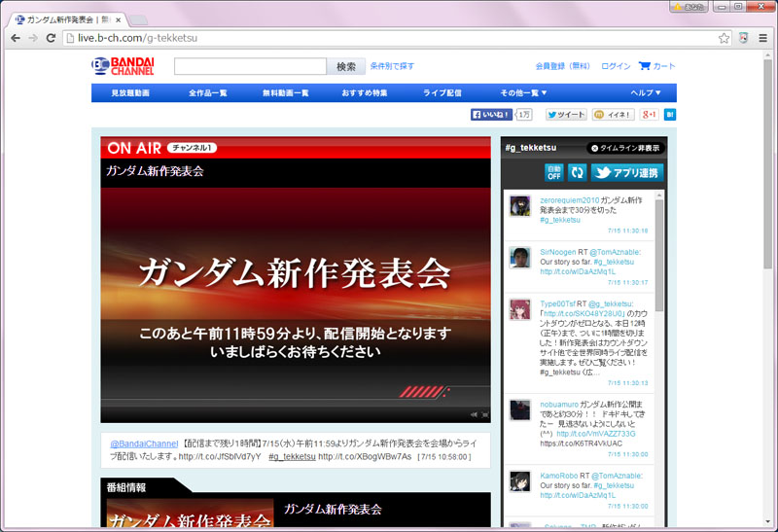778x532 pixels.
Task: Click the 検索 search button
Action: [x=345, y=66]
